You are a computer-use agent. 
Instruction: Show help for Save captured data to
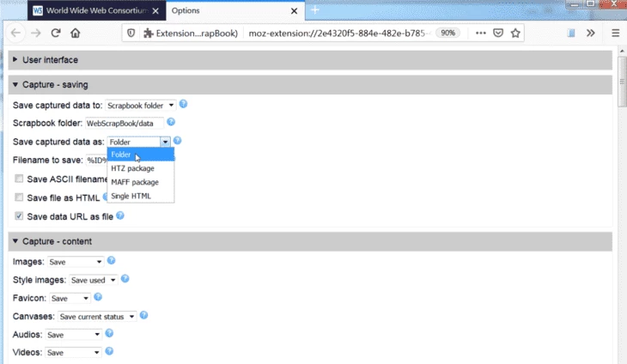(183, 104)
